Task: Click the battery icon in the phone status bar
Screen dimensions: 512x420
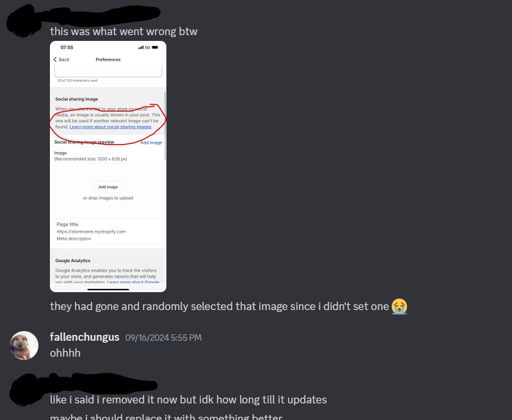Action: [156, 47]
